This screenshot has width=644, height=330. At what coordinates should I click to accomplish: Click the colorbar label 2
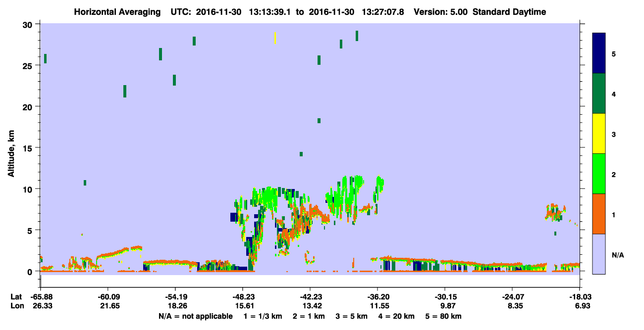(614, 174)
